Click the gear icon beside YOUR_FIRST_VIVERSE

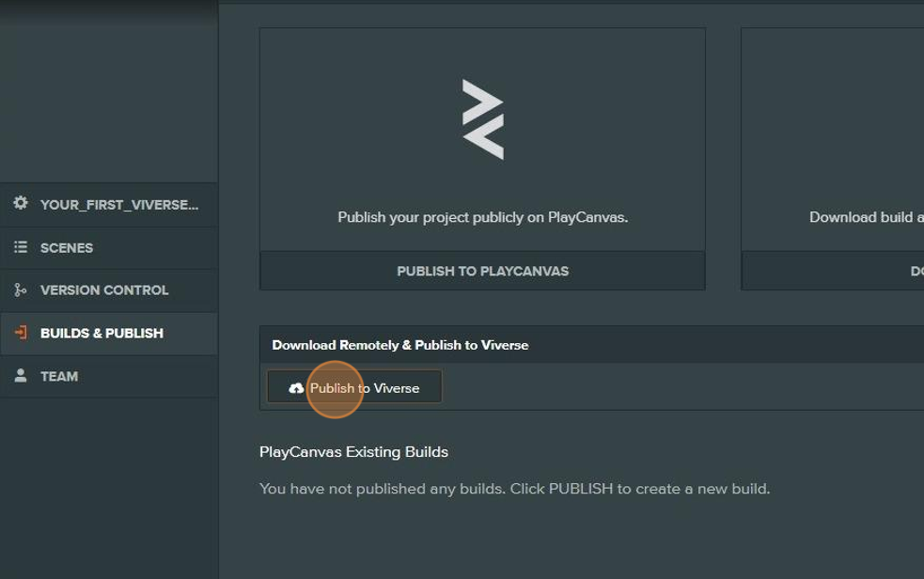click(x=21, y=204)
